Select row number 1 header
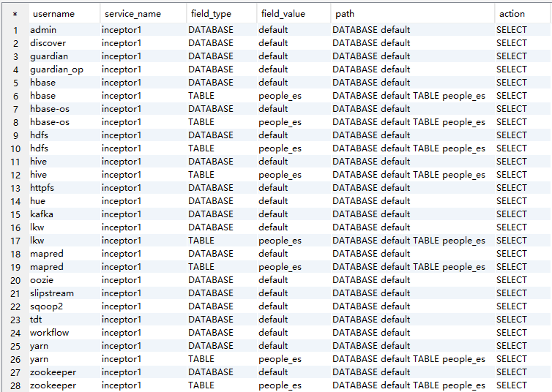Image resolution: width=552 pixels, height=392 pixels. coord(15,30)
